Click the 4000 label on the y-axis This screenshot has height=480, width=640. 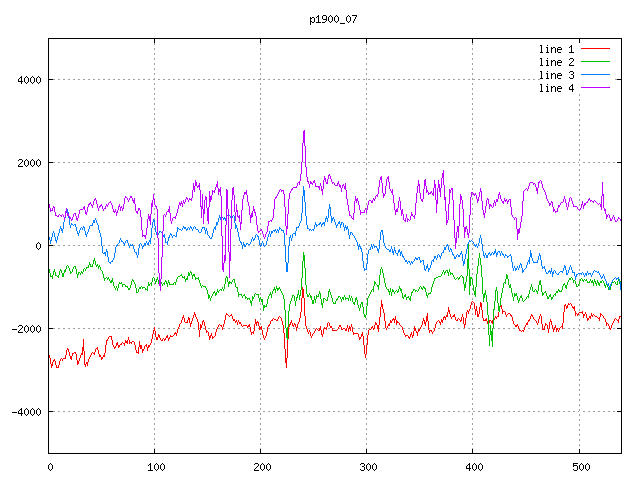click(28, 80)
